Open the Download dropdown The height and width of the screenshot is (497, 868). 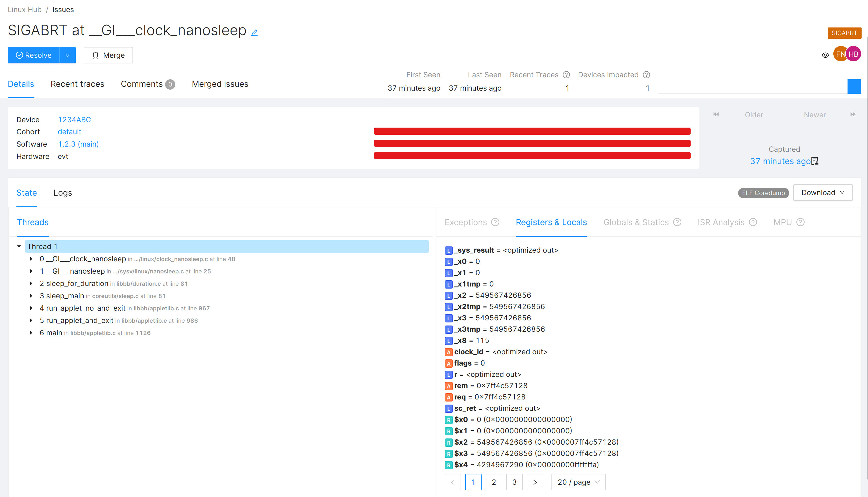(823, 193)
